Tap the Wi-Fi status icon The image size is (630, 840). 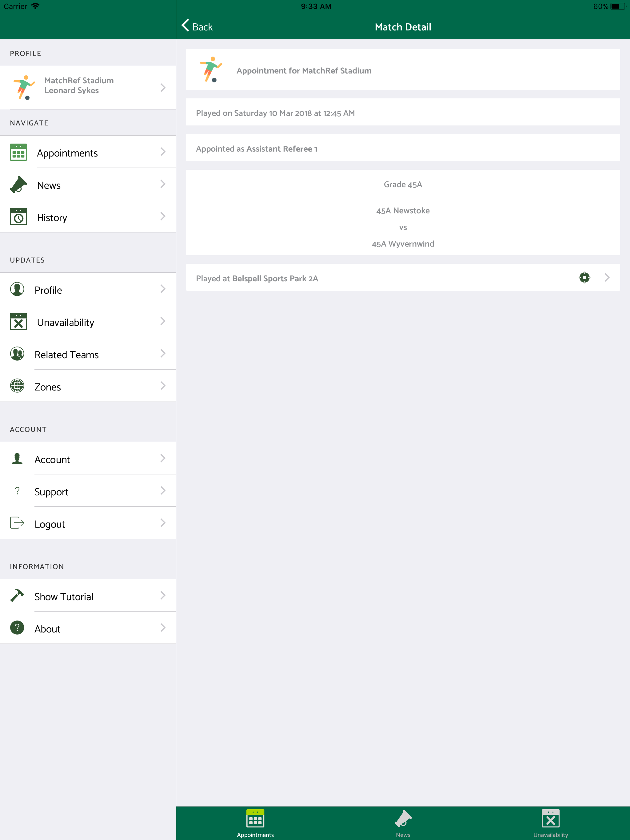click(35, 6)
